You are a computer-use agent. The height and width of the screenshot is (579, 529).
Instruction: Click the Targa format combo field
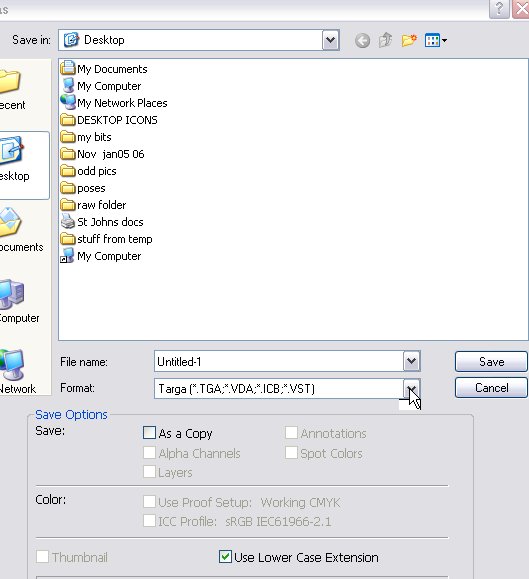tap(287, 388)
